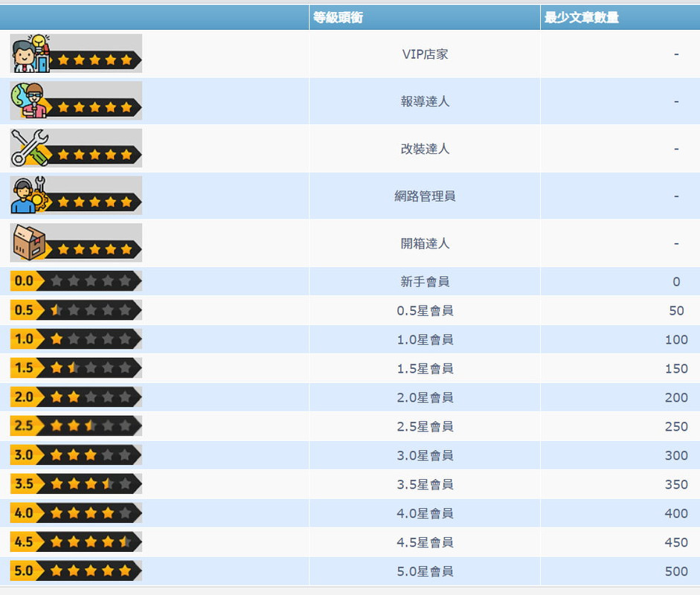Click the 5.0 star rating badge
Screen dimensions: 700x595
[76, 571]
